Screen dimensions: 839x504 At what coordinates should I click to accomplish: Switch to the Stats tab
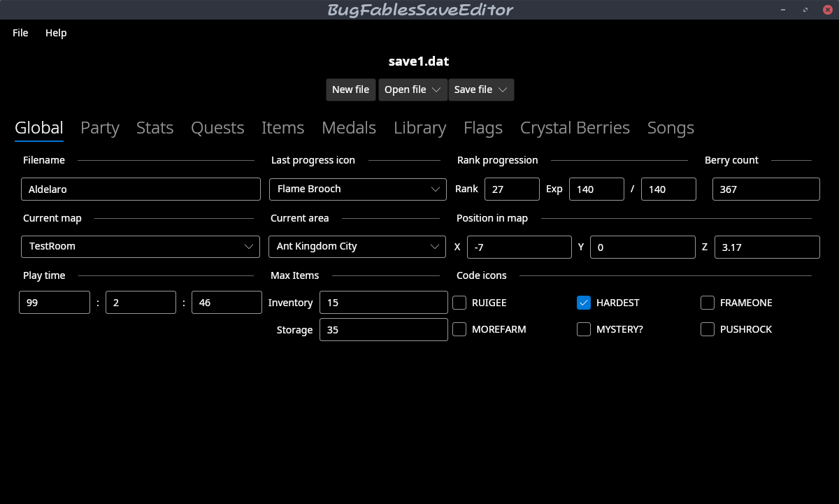pyautogui.click(x=155, y=128)
